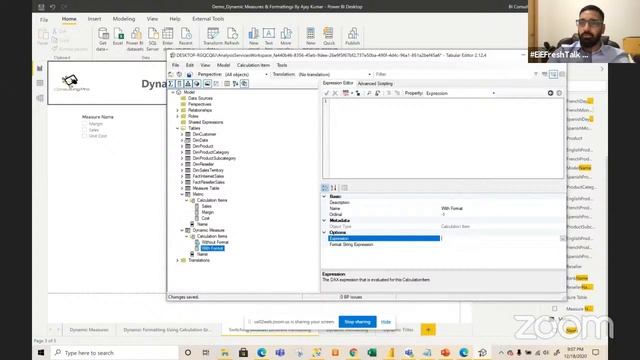Tick the Sales checkbox in Measure Name slicer
The height and width of the screenshot is (360, 640).
[84, 130]
